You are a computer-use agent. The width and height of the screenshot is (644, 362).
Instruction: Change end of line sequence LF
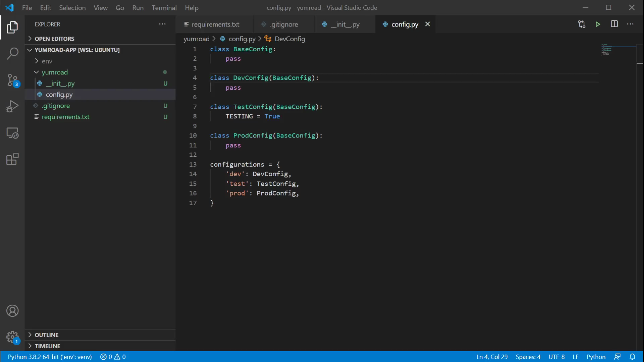click(576, 357)
